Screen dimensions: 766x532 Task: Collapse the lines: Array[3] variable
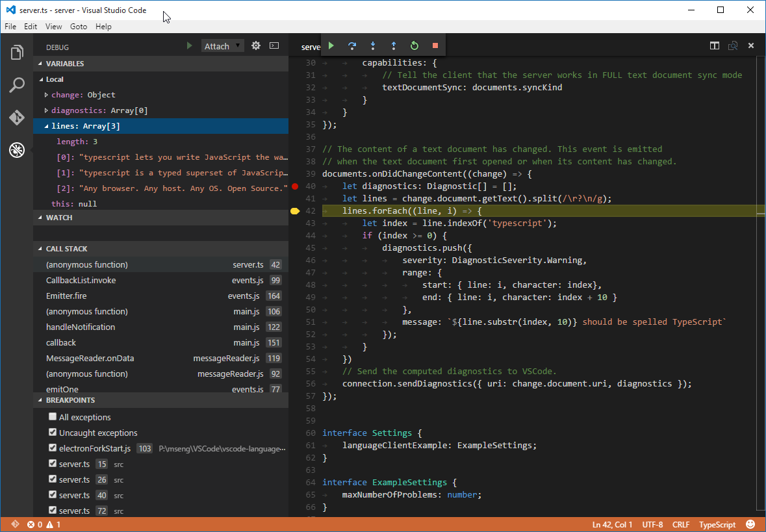pyautogui.click(x=47, y=126)
